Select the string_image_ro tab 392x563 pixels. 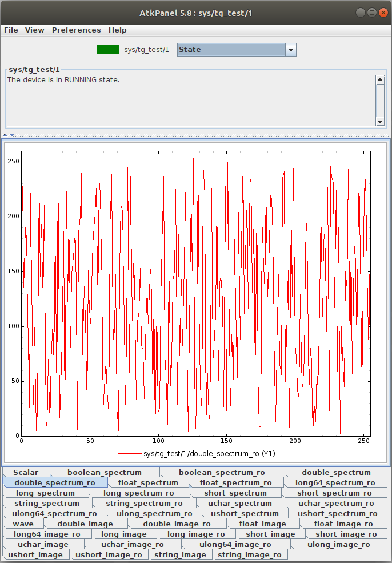tap(250, 555)
